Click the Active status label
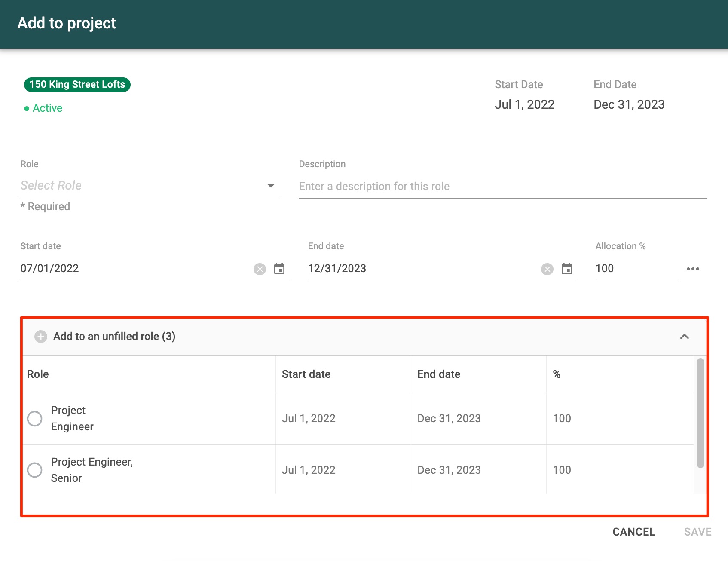This screenshot has height=561, width=728. point(43,108)
